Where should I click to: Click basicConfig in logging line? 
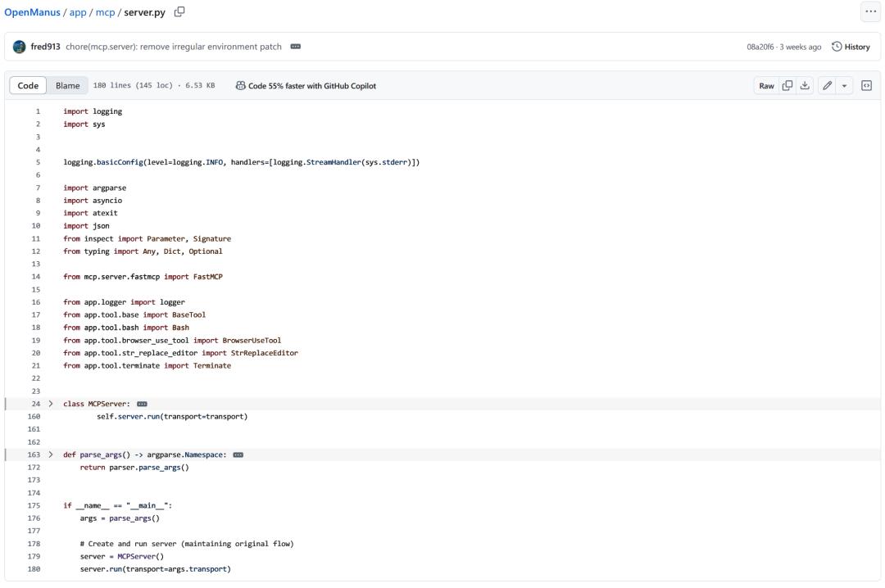coord(120,162)
